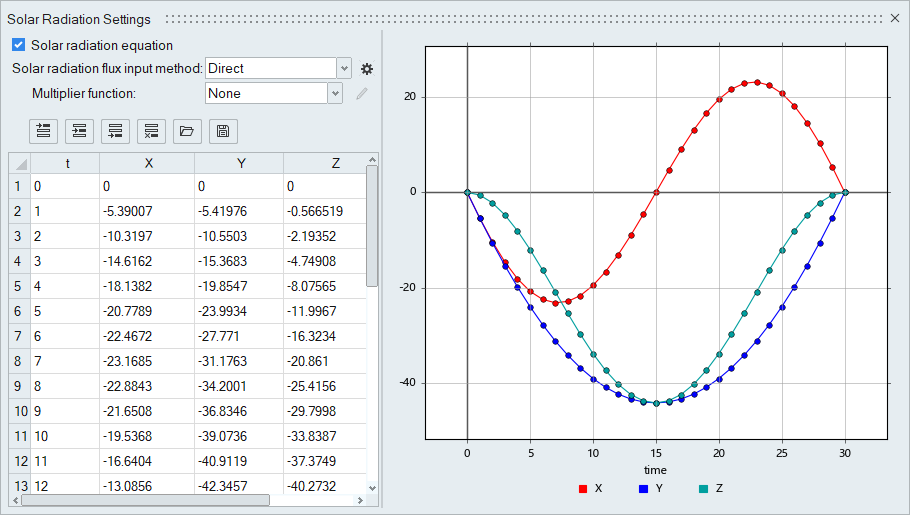Save the table data to file
910x515 pixels.
point(222,130)
